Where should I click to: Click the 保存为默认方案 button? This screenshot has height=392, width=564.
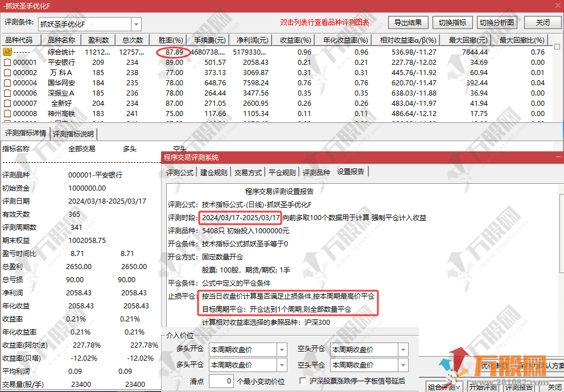541,365
